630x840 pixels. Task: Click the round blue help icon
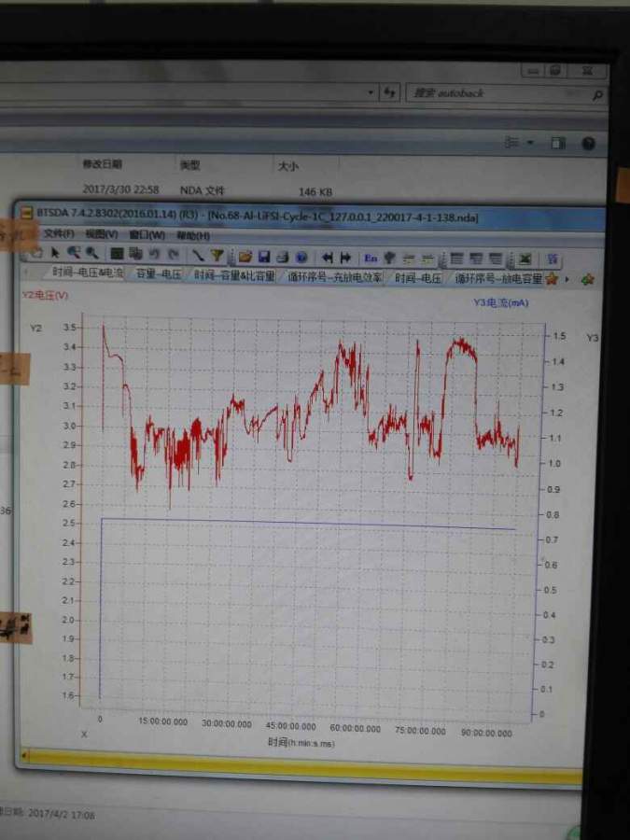(301, 258)
